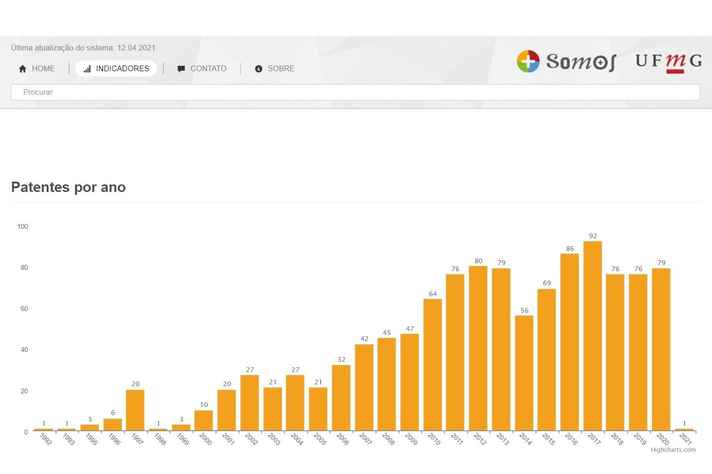712x474 pixels.
Task: Click the colorful Somos plus logo
Action: pos(528,61)
